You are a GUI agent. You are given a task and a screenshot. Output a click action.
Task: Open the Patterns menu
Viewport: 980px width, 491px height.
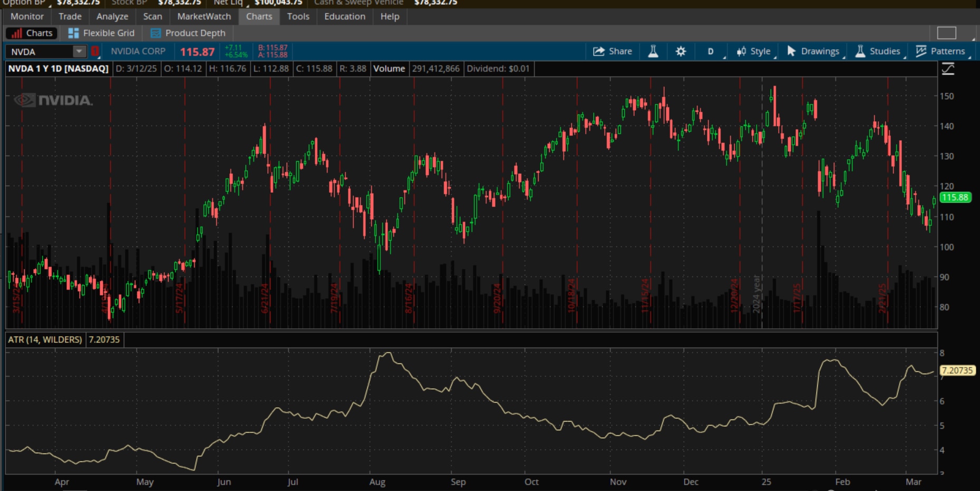[941, 51]
